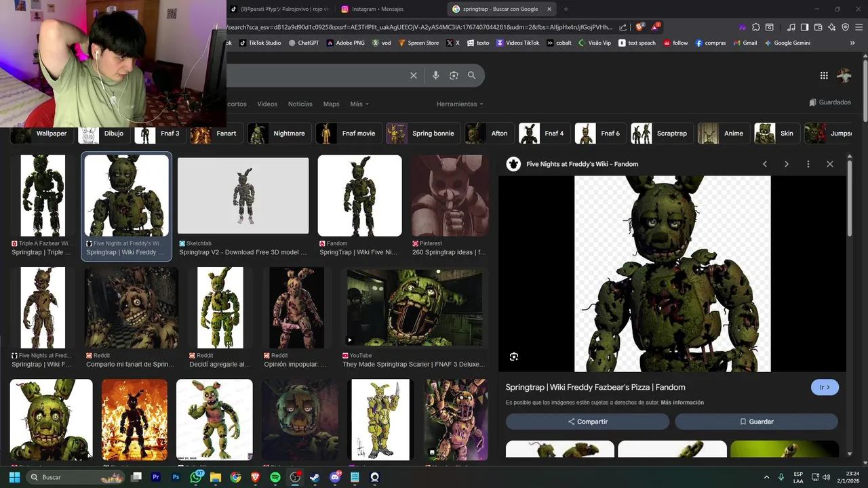Screen dimensions: 868x488
Task: Open the Brave Shields icon
Action: (639, 27)
